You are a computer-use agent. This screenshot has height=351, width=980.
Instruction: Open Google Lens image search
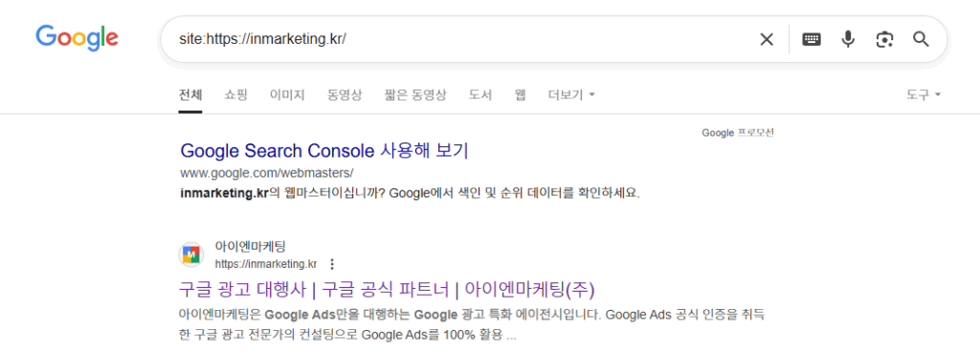[884, 40]
